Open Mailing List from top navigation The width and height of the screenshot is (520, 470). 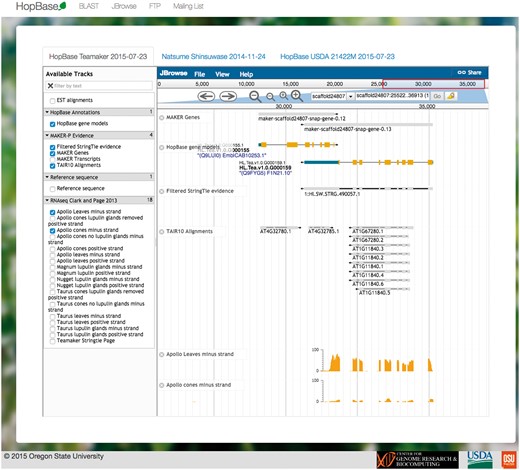(x=188, y=6)
